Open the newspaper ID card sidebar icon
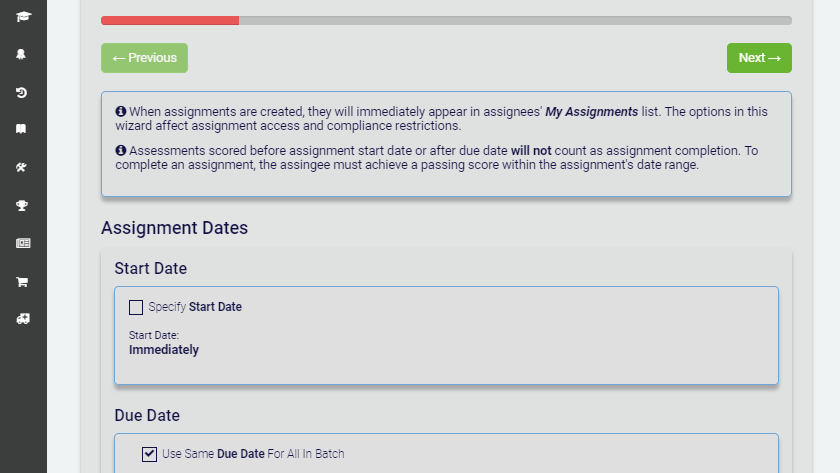The height and width of the screenshot is (473, 840). click(23, 243)
